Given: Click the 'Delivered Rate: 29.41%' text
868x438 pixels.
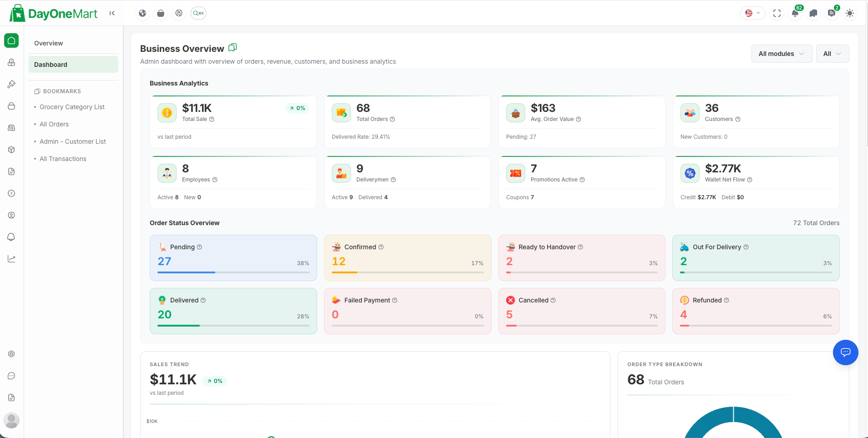Looking at the screenshot, I should [361, 137].
